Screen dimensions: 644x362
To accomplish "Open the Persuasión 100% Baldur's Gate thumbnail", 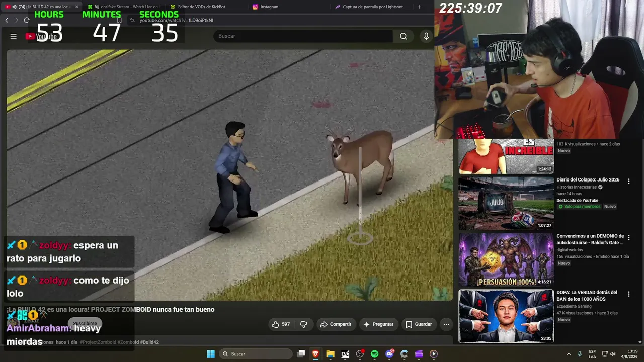I will tap(506, 259).
